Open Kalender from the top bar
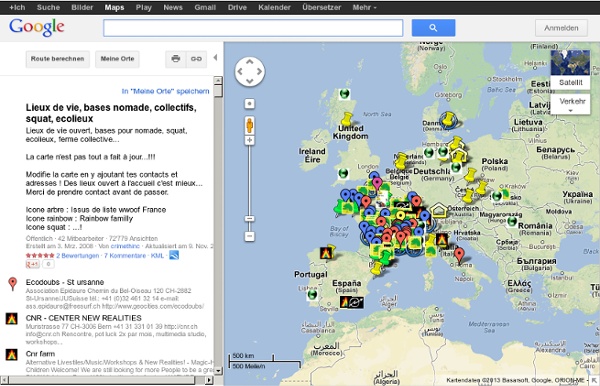 coord(274,7)
